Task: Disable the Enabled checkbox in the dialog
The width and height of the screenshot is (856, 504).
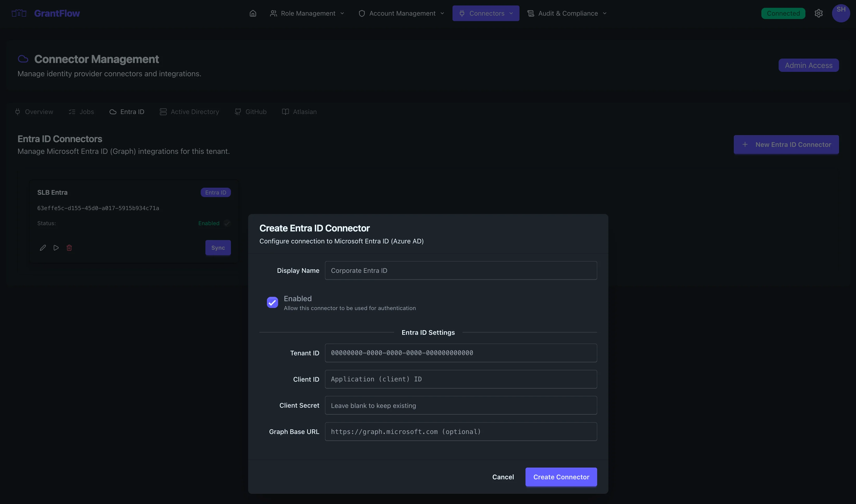Action: coord(272,302)
